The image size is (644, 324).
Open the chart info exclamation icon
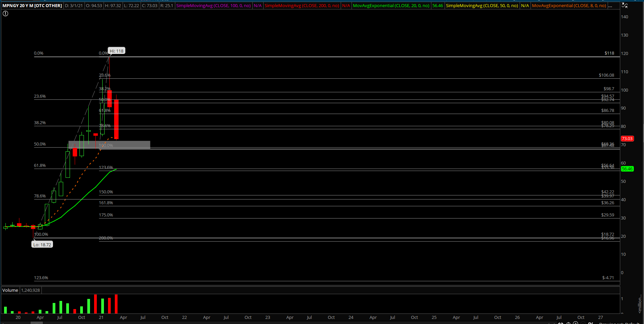tap(5, 14)
